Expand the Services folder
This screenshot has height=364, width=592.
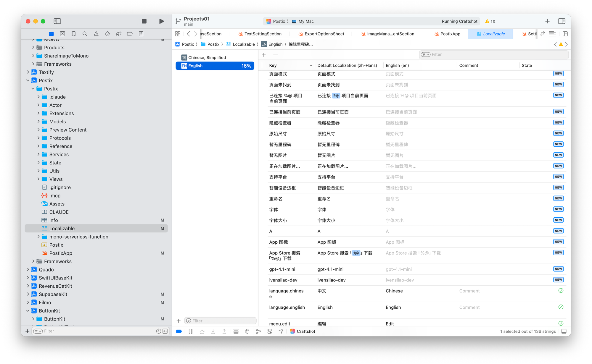point(38,154)
